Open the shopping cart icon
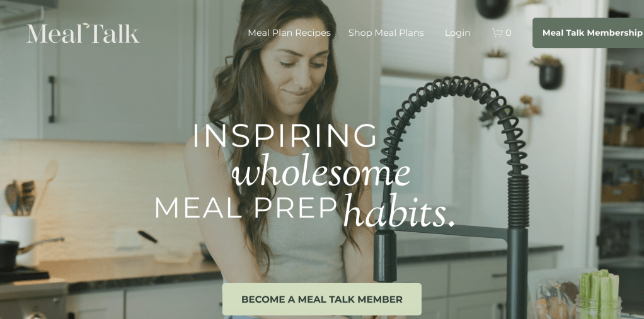 click(x=497, y=33)
